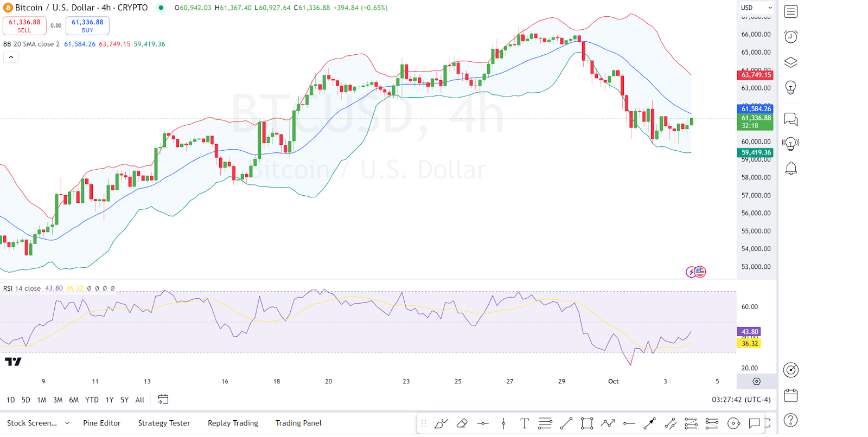Grab the drawing toolbar drag handle
Viewport: 868px width, 437px height.
(424, 423)
